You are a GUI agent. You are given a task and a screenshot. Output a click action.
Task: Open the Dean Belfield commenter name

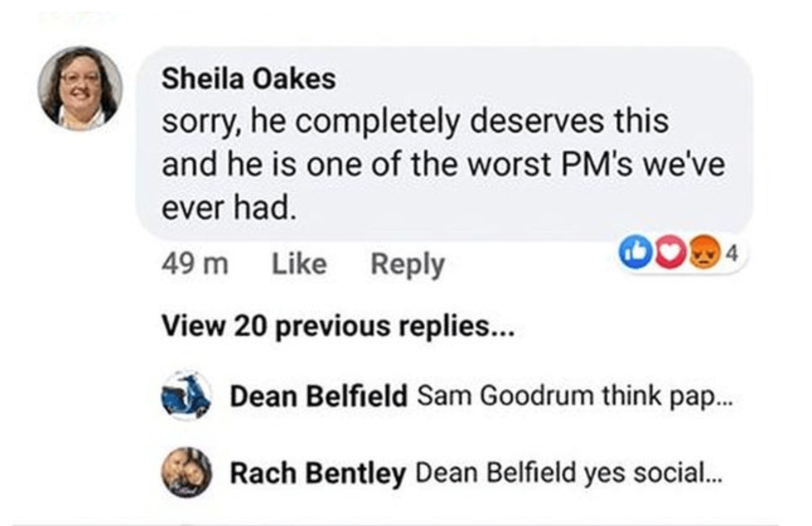[318, 396]
